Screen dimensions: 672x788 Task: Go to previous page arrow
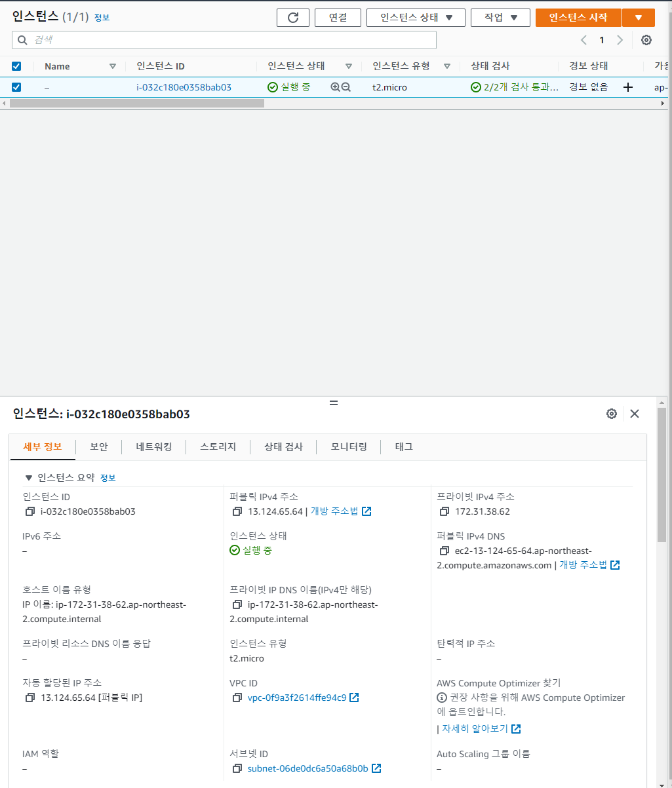[x=583, y=40]
